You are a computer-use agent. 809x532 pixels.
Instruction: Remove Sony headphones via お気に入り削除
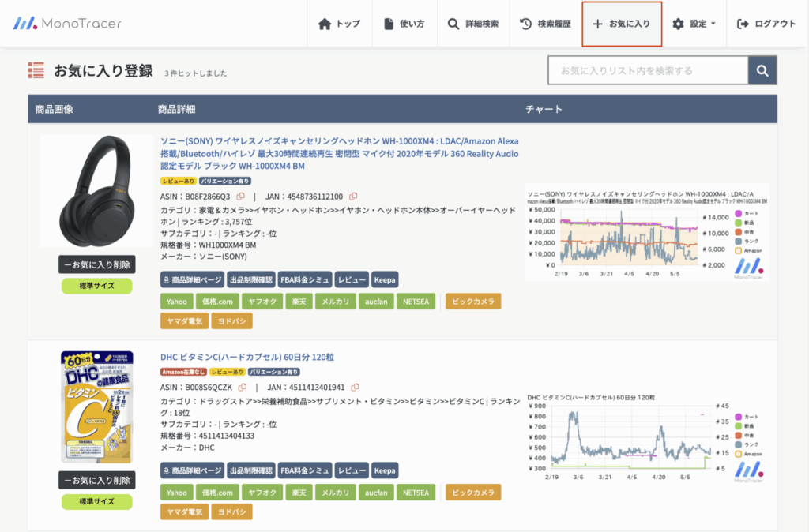[x=97, y=264]
